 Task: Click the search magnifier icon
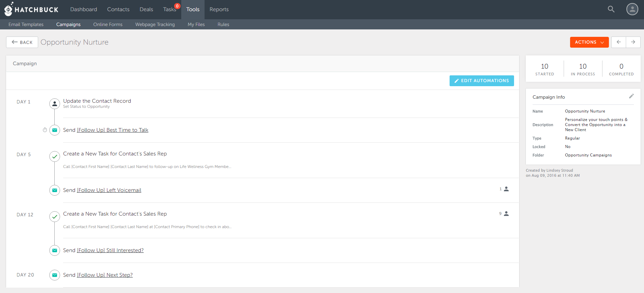point(611,9)
